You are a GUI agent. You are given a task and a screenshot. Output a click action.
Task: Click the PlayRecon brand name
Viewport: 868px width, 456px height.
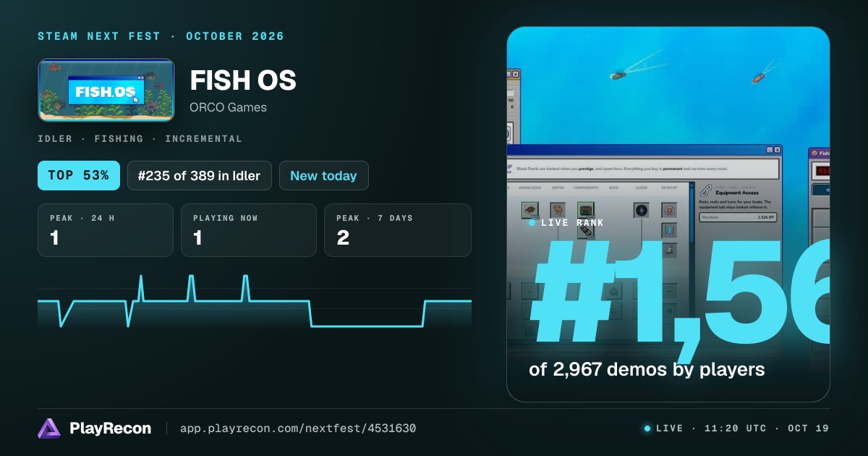tap(111, 428)
